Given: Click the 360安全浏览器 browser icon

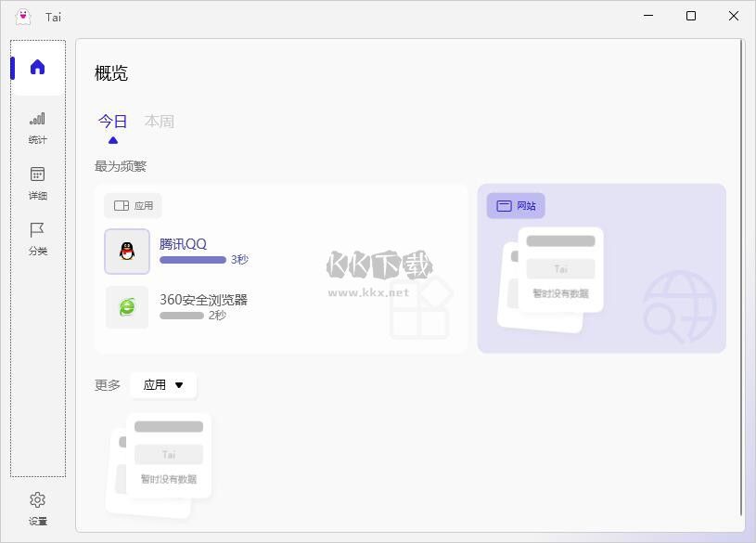Looking at the screenshot, I should coord(127,307).
